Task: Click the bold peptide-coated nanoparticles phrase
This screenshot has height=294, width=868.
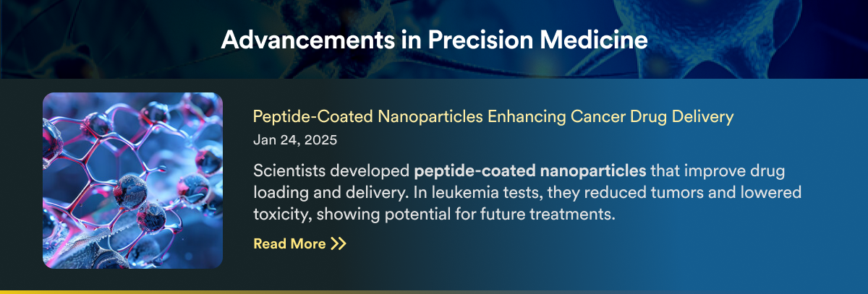Action: [529, 172]
